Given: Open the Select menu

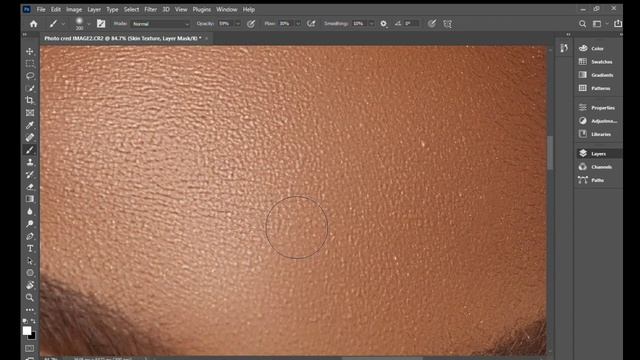Looking at the screenshot, I should tap(131, 9).
